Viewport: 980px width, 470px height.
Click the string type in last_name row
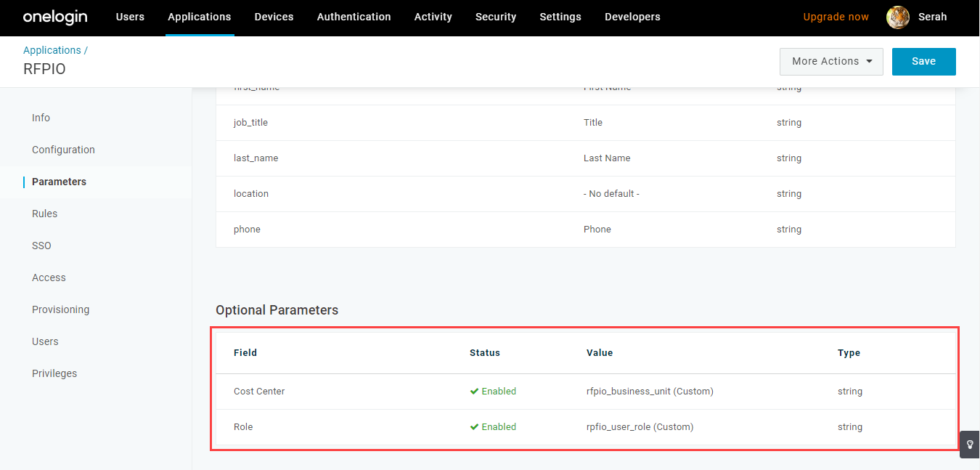789,158
